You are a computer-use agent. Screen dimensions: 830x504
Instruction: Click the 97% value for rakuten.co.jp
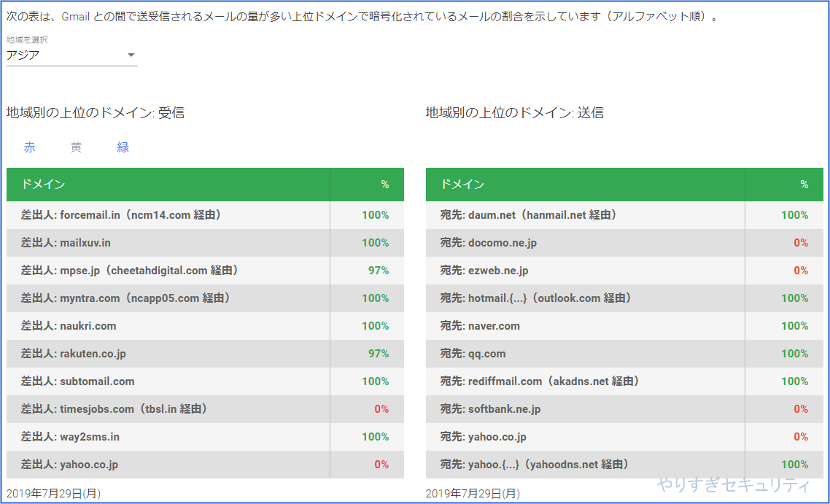pyautogui.click(x=379, y=354)
